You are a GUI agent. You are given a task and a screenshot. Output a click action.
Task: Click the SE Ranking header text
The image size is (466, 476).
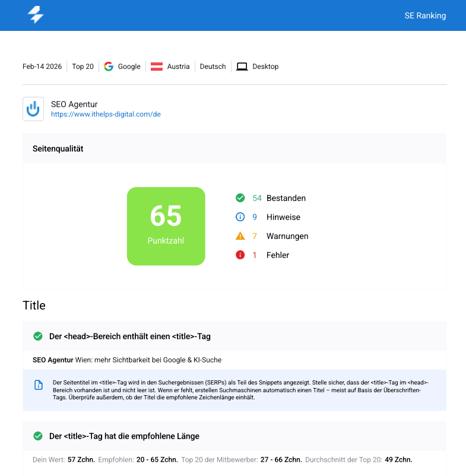[425, 15]
